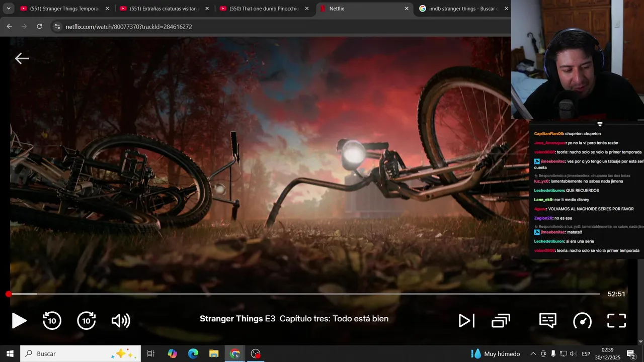Open audio and subtitles options
This screenshot has width=644, height=362.
547,321
